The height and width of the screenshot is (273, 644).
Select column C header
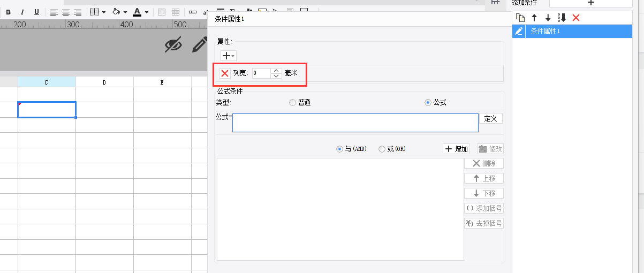(47, 82)
